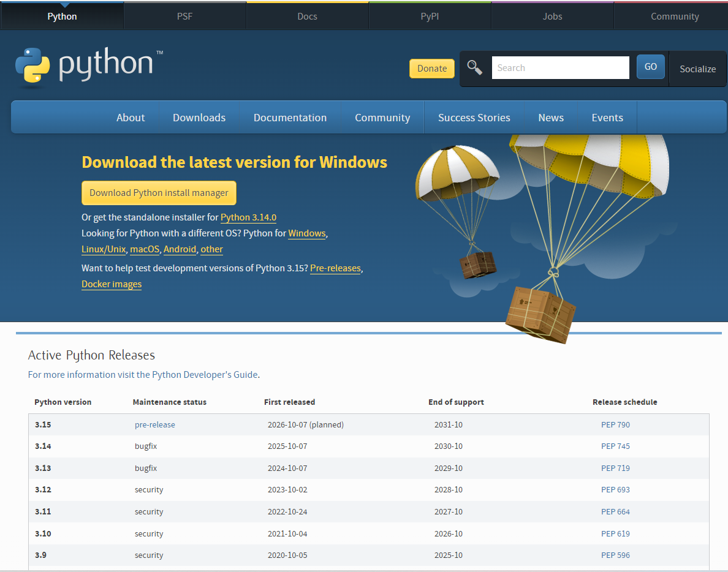Click the 2025-10-07 release date
Screen dimensions: 728x572
[287, 446]
